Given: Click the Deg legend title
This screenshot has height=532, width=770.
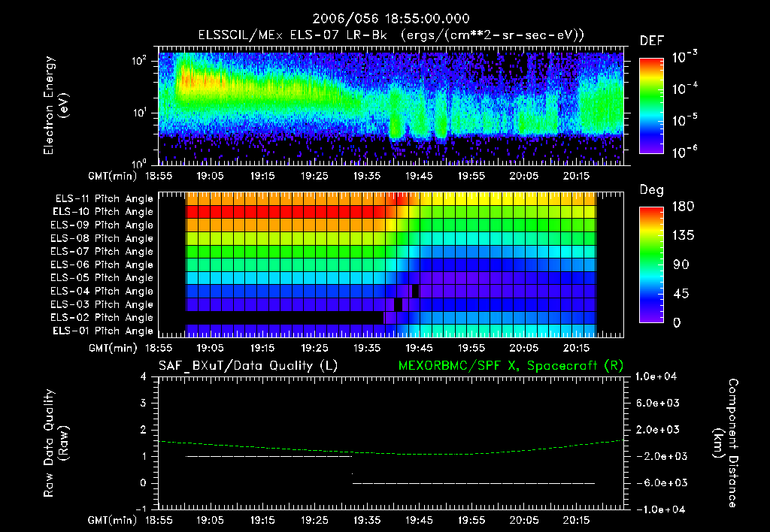Looking at the screenshot, I should pos(651,190).
